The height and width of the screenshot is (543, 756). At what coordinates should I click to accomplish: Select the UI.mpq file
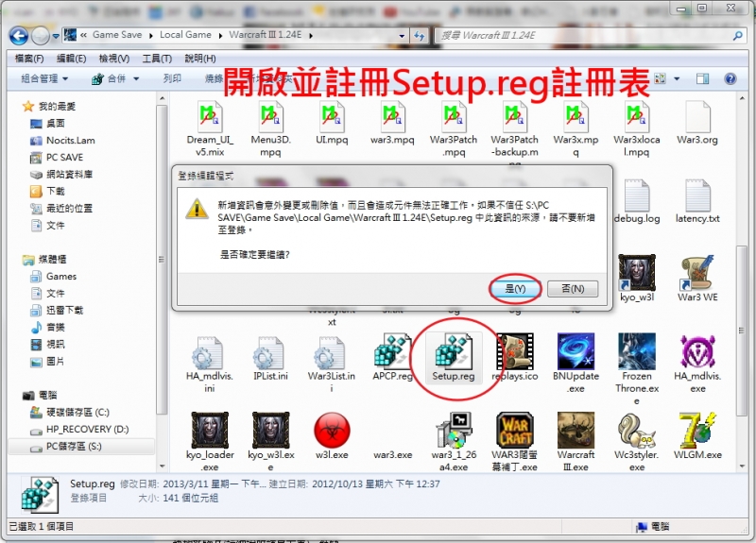click(x=332, y=124)
